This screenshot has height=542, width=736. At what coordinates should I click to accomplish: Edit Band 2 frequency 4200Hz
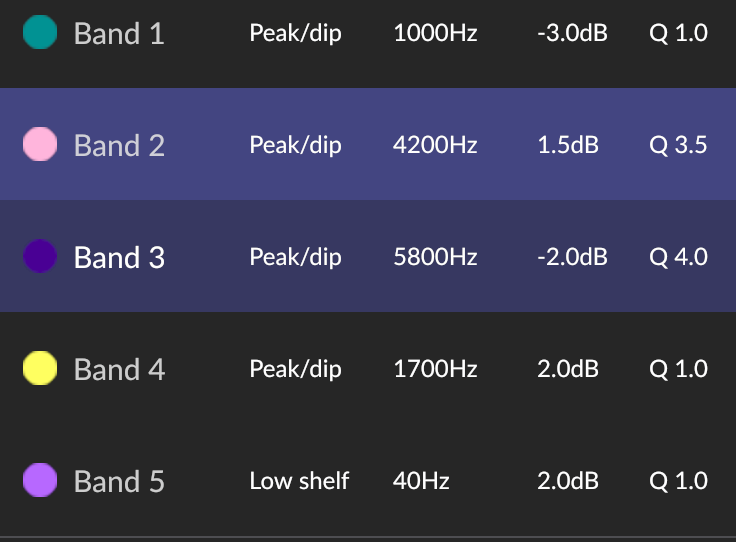pyautogui.click(x=435, y=145)
